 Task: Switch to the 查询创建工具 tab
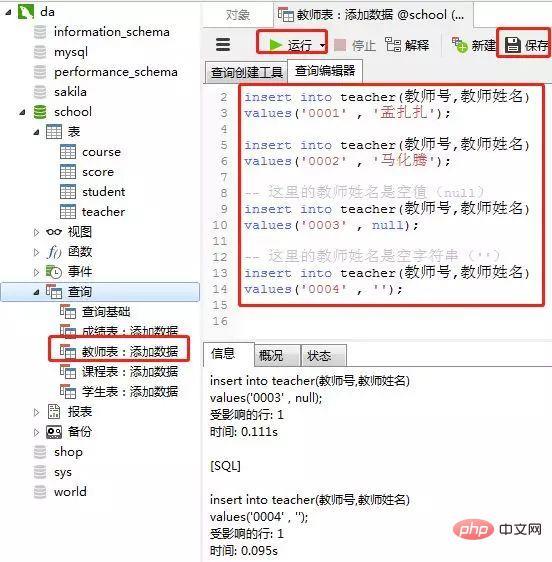pyautogui.click(x=246, y=72)
